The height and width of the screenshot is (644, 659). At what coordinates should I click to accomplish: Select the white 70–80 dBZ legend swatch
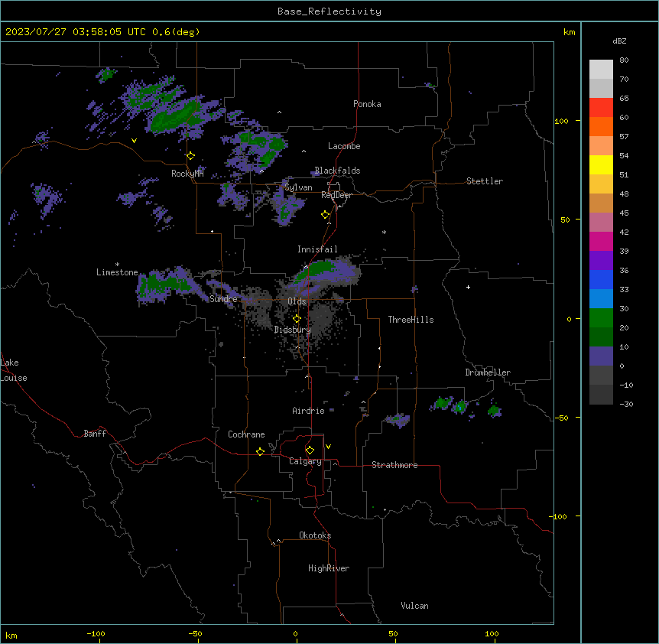tap(601, 70)
